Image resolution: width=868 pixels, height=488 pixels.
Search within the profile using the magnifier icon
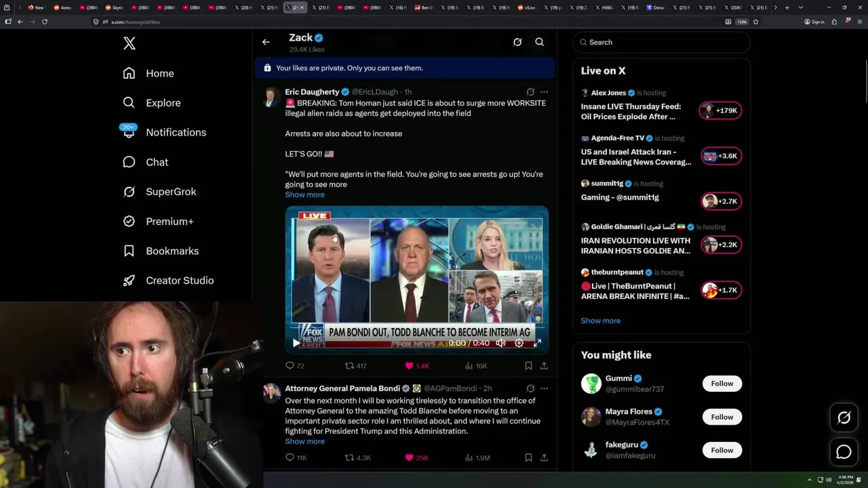[x=540, y=42]
